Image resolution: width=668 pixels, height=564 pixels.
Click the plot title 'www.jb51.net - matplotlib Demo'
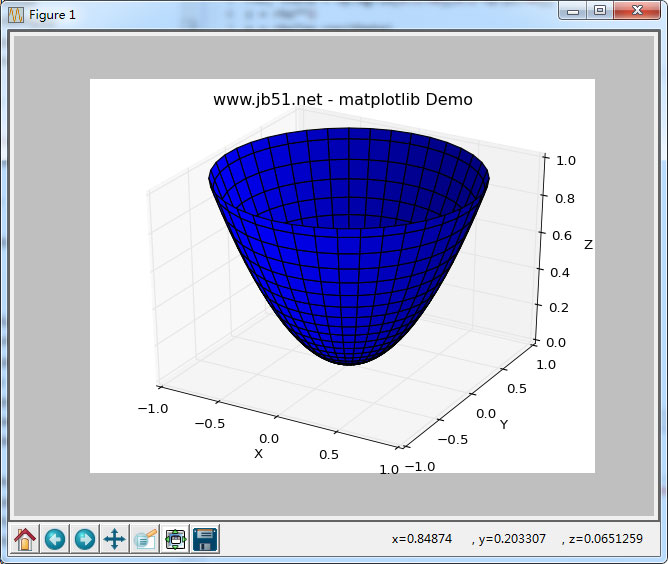pos(343,99)
